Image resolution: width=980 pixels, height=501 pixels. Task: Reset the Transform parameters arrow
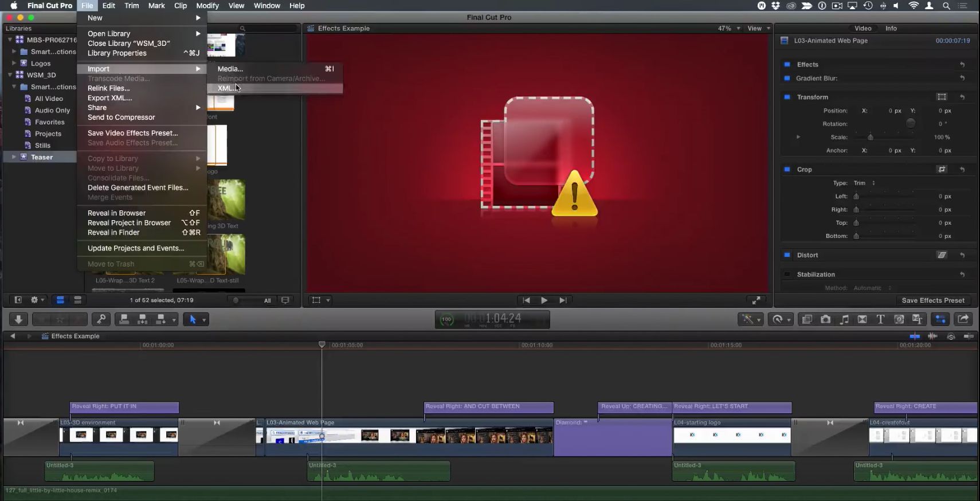coord(962,97)
